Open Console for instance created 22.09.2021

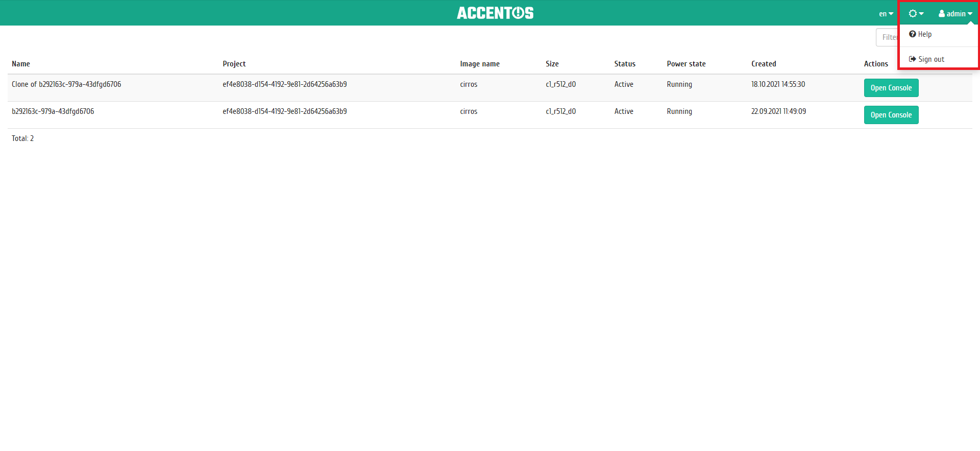click(891, 115)
